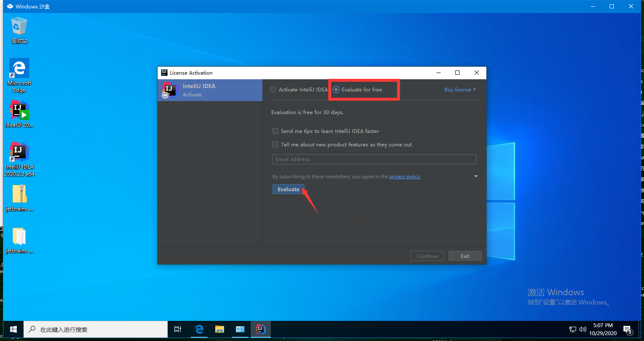Switch to IntelliJ IDEA on the taskbar
The image size is (644, 341).
[261, 329]
